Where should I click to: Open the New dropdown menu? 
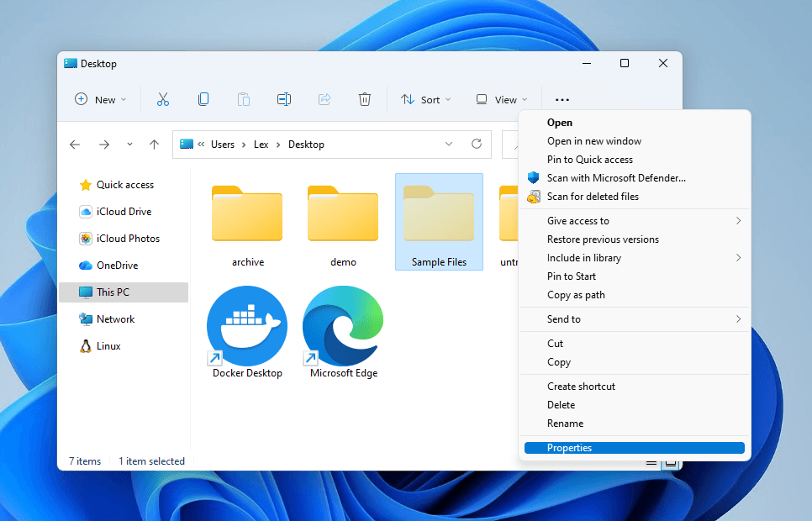click(101, 99)
